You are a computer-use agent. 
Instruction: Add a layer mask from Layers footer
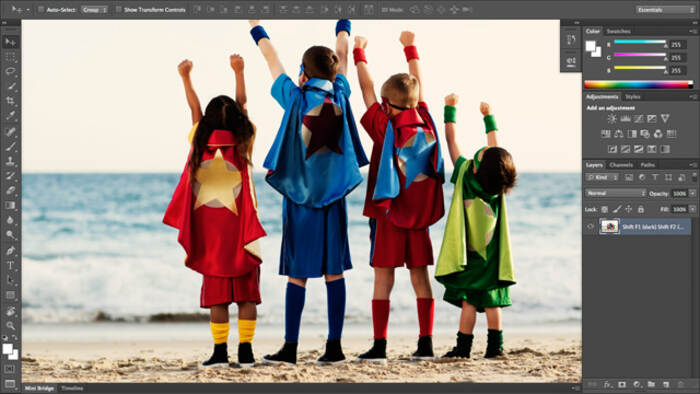click(622, 385)
